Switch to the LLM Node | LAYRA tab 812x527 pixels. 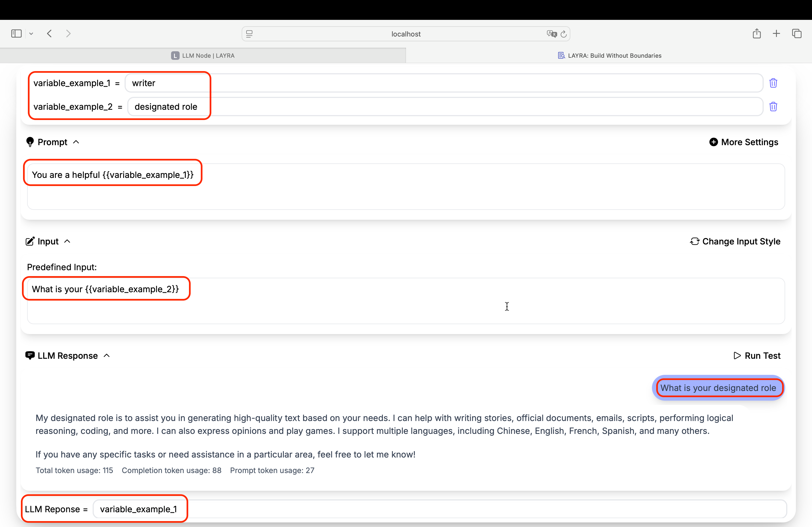tap(203, 56)
